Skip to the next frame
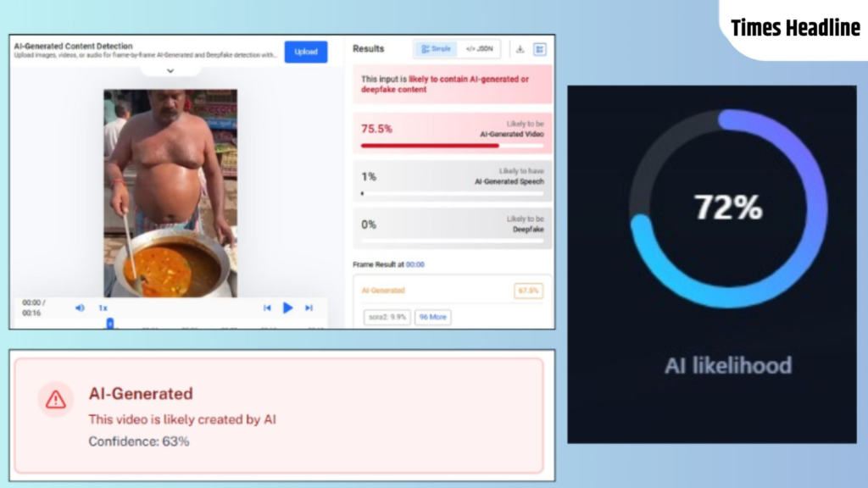This screenshot has width=868, height=488. coord(309,308)
